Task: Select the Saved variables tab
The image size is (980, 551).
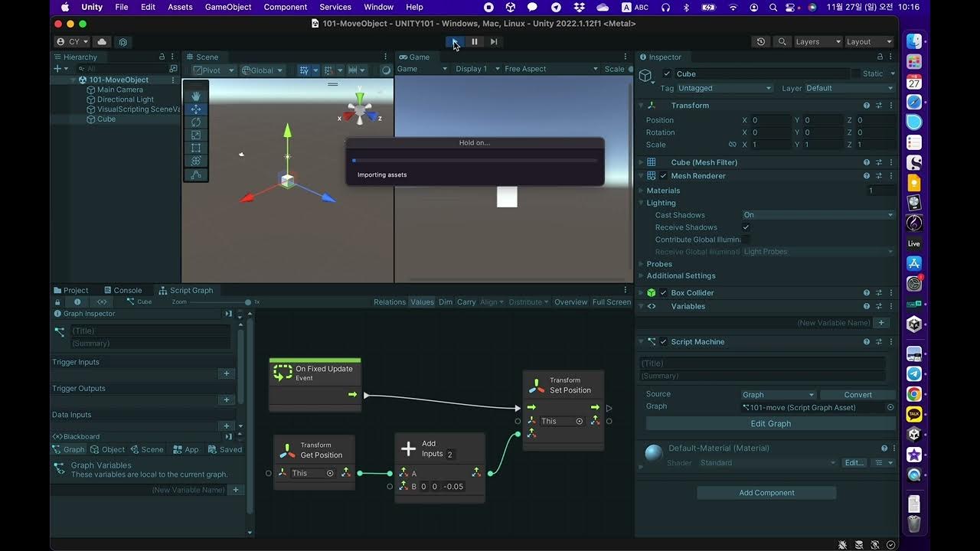Action: pyautogui.click(x=225, y=449)
